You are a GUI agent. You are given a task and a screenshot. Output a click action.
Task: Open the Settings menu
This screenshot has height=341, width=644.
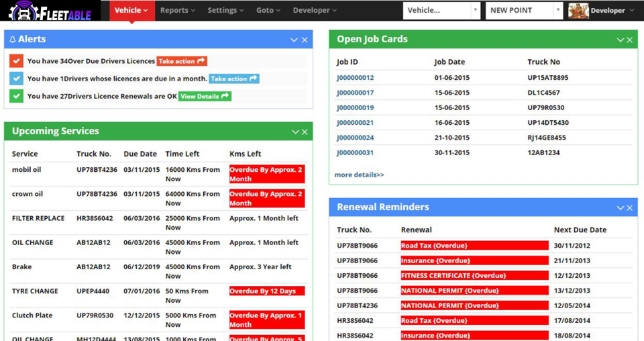225,10
